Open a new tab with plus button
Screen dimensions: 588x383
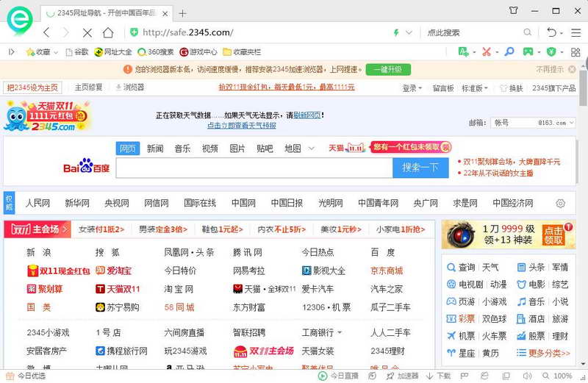point(183,13)
